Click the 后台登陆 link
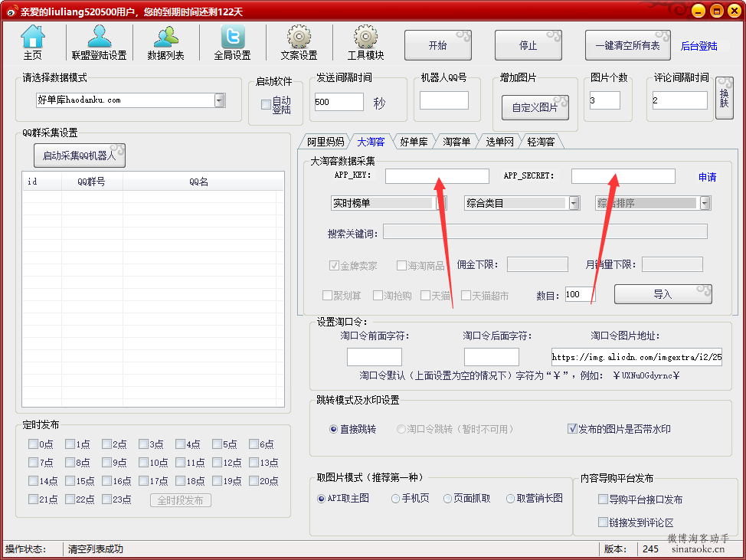Image resolution: width=746 pixels, height=560 pixels. (x=699, y=46)
